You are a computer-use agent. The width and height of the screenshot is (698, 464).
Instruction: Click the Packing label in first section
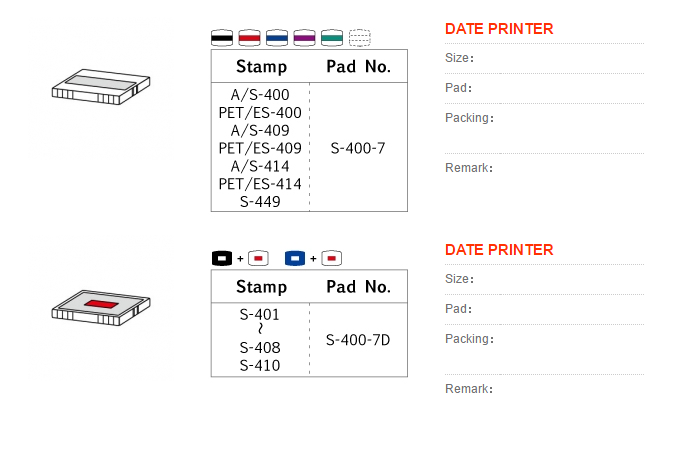coord(469,118)
